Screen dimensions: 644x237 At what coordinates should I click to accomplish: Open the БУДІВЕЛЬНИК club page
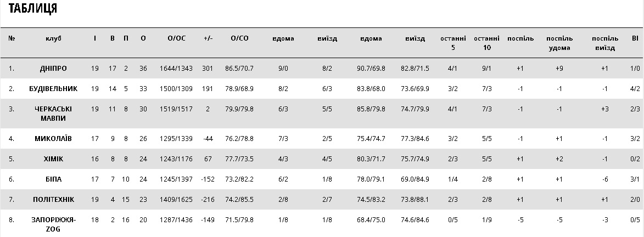pyautogui.click(x=54, y=88)
